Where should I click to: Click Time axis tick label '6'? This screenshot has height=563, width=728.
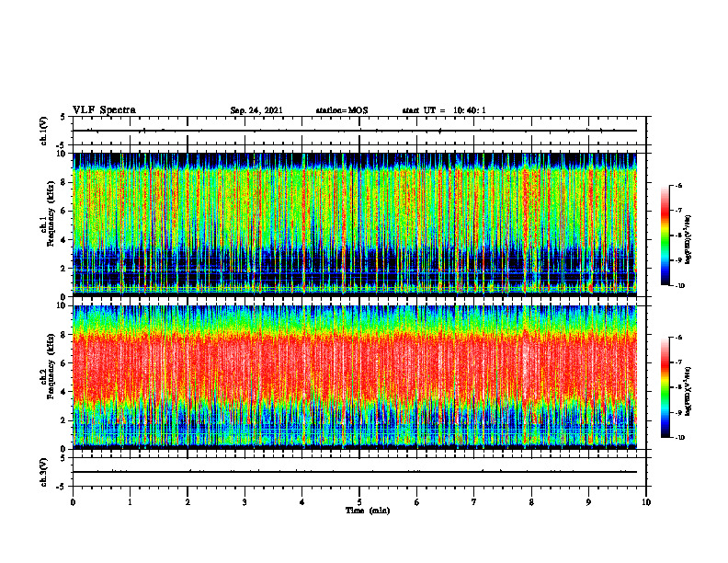(417, 502)
